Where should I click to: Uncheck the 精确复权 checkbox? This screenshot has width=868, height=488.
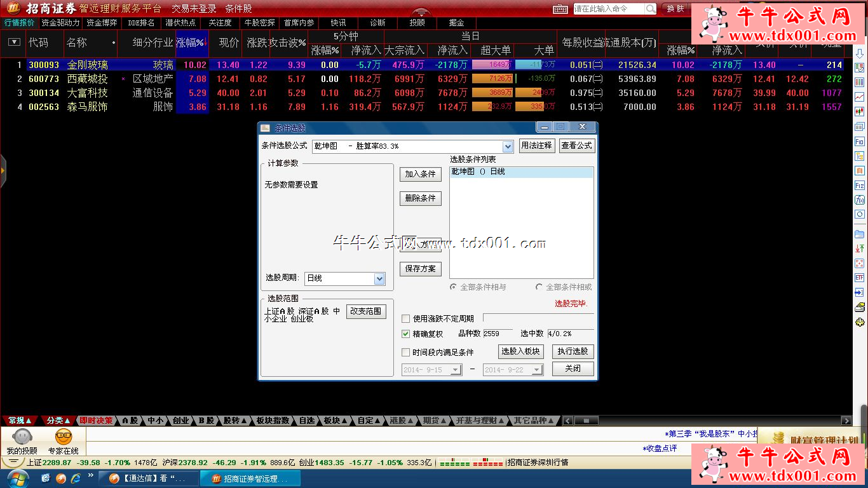coord(406,334)
